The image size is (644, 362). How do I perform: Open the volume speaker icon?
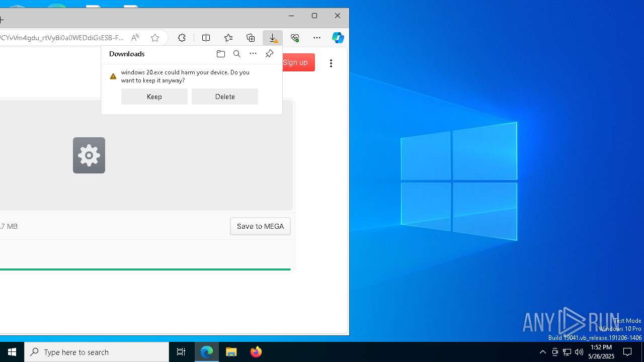579,352
